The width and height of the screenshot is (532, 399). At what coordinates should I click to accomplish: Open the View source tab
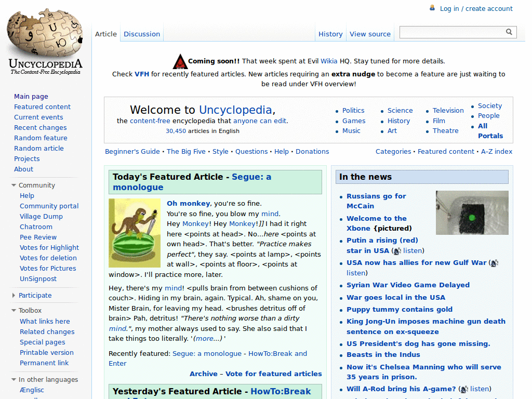pos(370,34)
